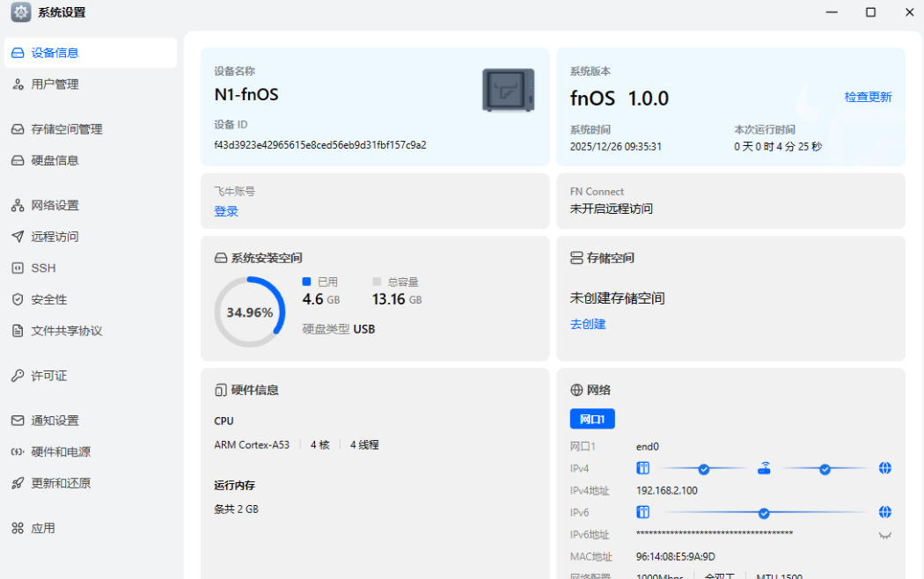Click the 硬盘信息 disk icon

(18, 161)
